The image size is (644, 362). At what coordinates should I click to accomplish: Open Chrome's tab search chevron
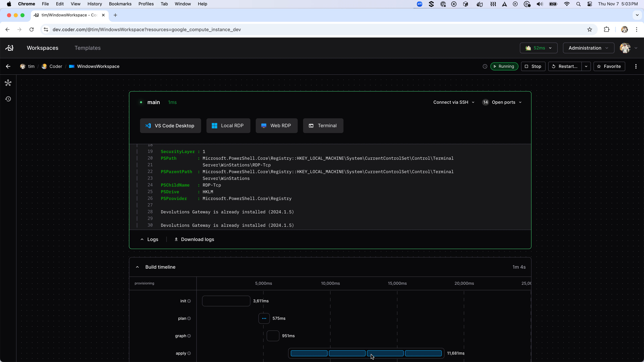click(637, 15)
